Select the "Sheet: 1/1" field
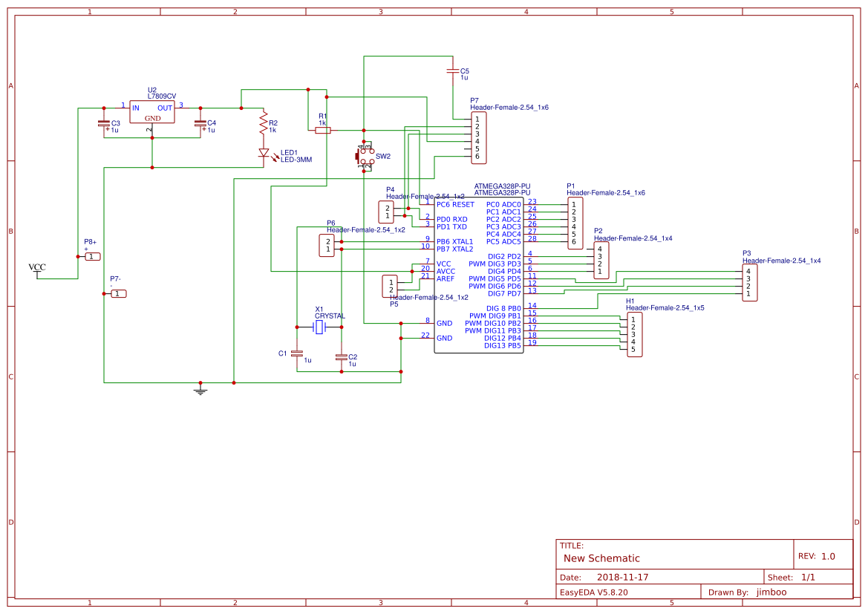868x614 pixels. point(791,577)
